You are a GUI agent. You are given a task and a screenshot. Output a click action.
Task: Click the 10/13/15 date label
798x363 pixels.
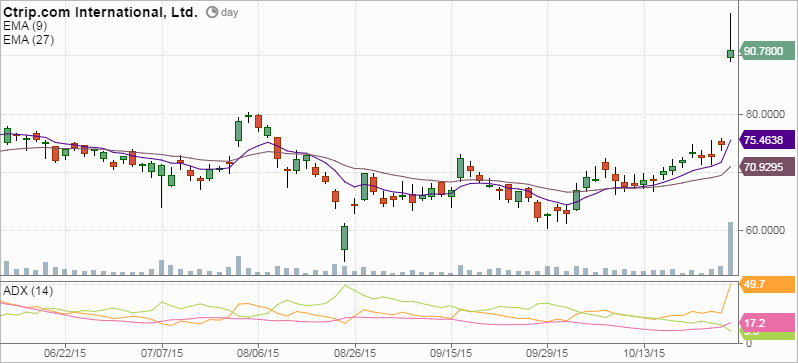tap(644, 352)
